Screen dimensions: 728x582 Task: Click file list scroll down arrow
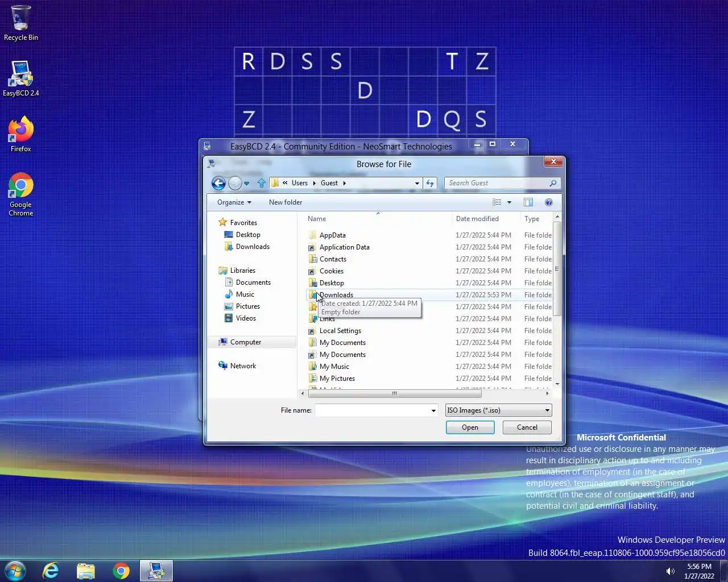[557, 385]
